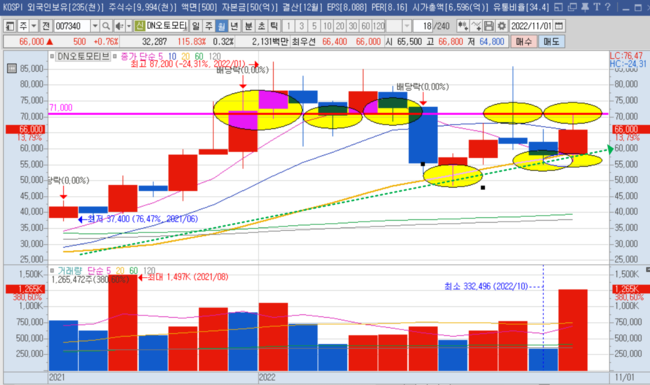Click the pin window icon in the title bar
This screenshot has height=385, width=650.
coord(585,7)
